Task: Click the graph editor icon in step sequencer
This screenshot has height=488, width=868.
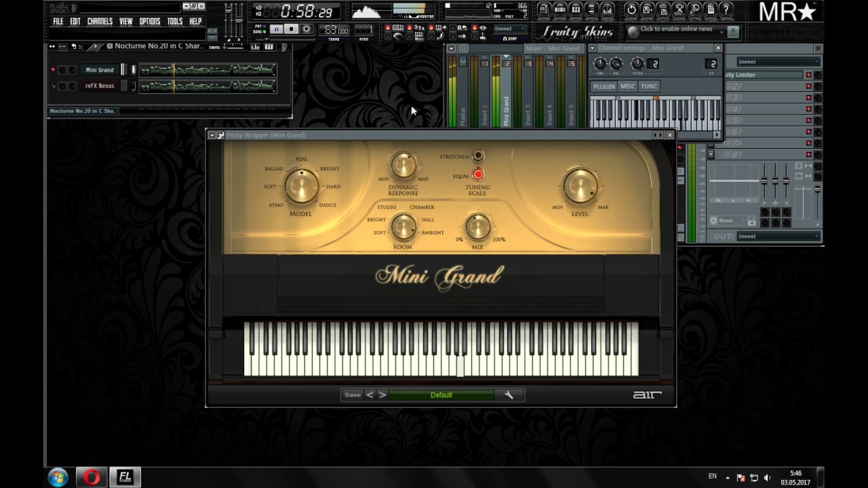Action: 255,47
